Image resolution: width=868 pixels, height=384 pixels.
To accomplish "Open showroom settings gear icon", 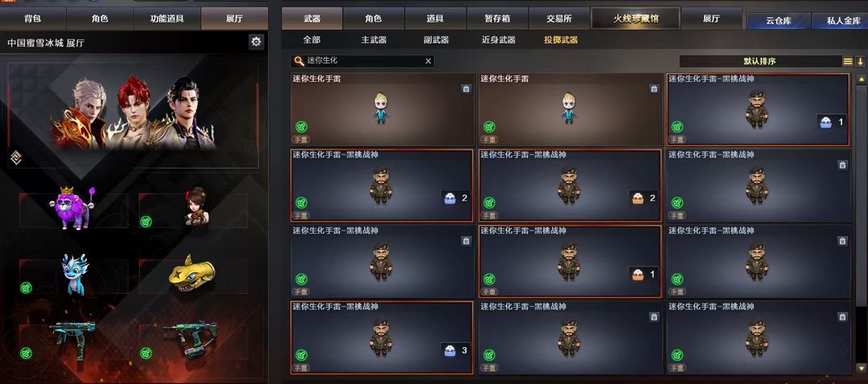I will (256, 42).
